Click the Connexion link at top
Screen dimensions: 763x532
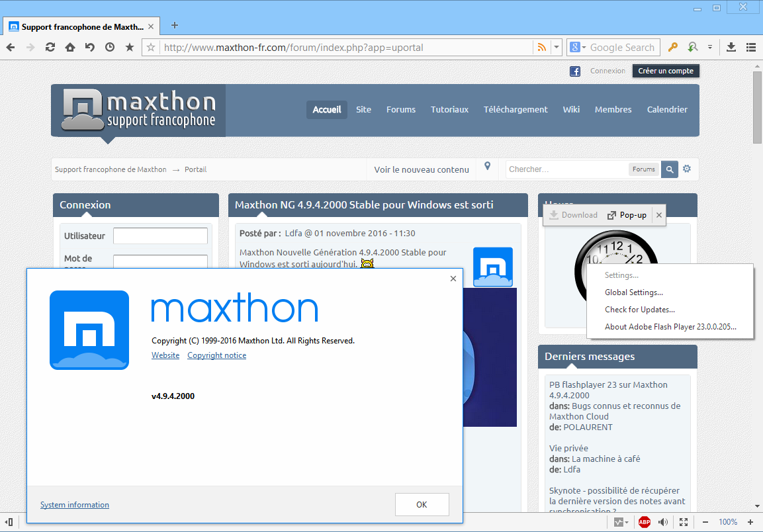click(x=607, y=71)
